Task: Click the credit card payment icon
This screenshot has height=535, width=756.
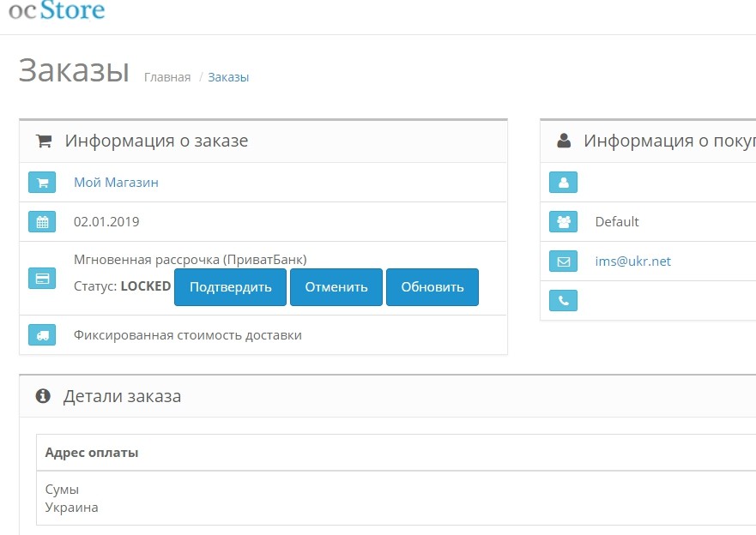Action: pyautogui.click(x=42, y=279)
